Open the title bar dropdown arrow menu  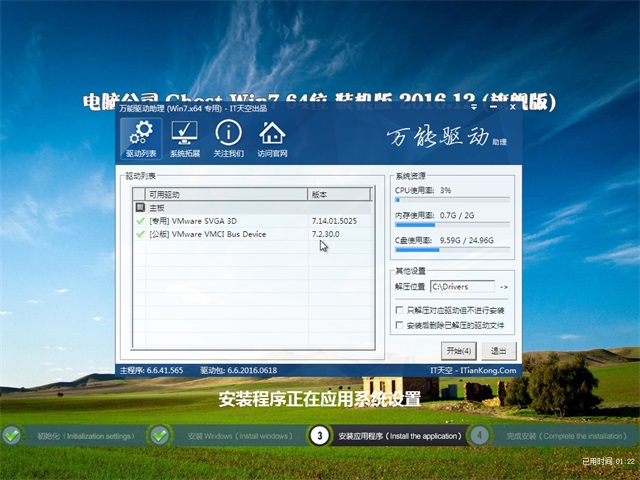pyautogui.click(x=474, y=108)
